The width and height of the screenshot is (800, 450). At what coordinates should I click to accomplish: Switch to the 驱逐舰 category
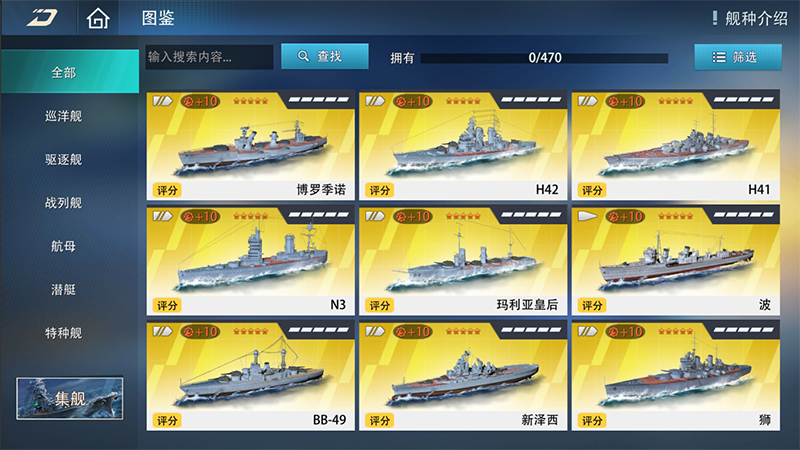pos(64,159)
